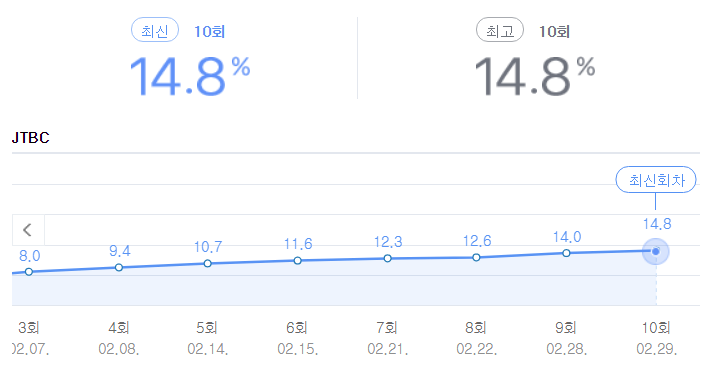Click the 7회 data point on chart

(x=387, y=258)
